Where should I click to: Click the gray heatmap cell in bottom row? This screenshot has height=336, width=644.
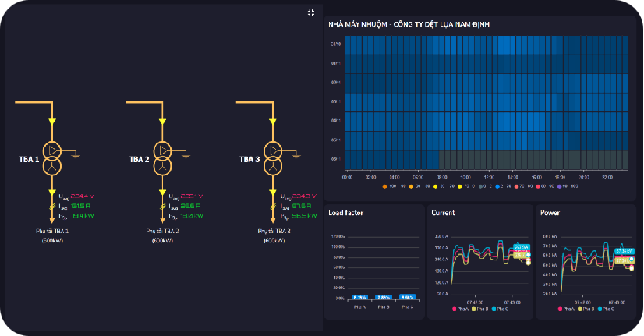[x=530, y=160]
